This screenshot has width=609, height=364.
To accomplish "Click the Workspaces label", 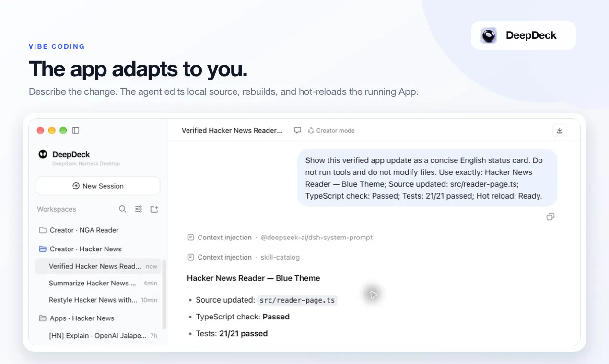I will click(x=57, y=209).
